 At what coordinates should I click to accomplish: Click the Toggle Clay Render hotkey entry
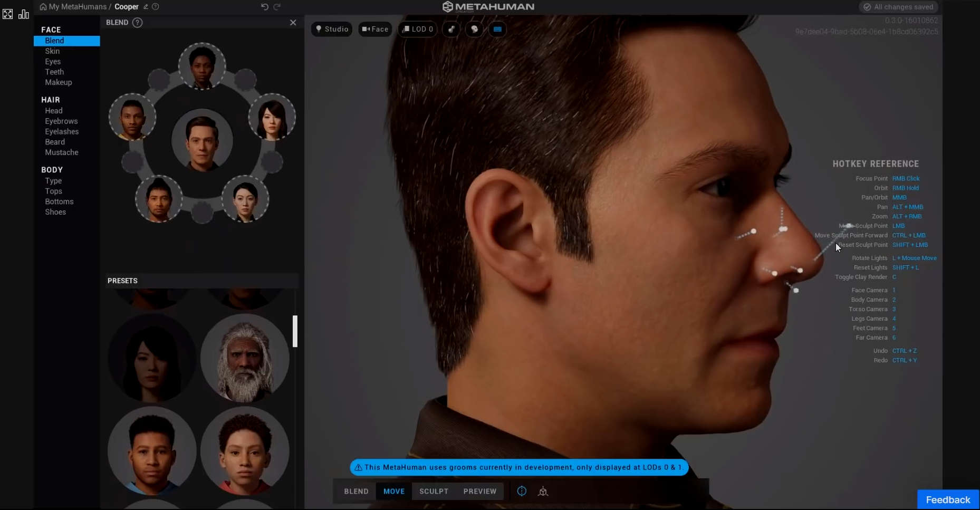click(866, 277)
